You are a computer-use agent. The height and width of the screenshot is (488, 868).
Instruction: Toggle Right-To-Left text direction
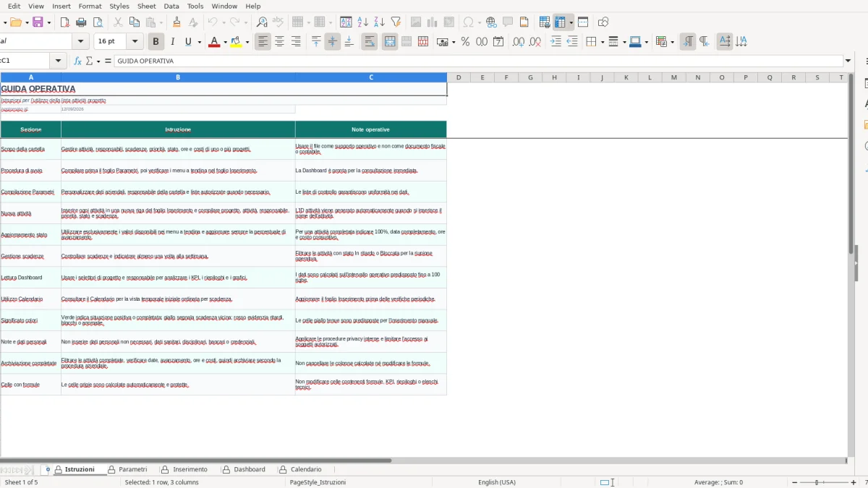(705, 42)
